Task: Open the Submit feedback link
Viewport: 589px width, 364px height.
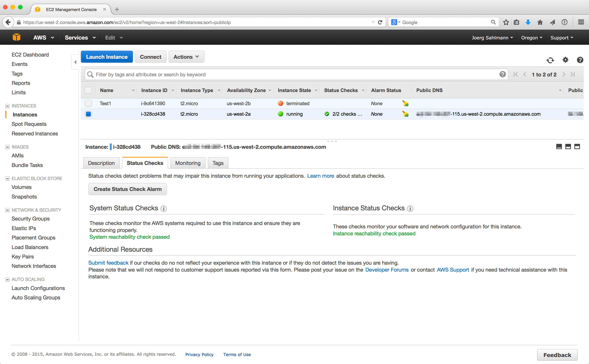Action: point(108,263)
